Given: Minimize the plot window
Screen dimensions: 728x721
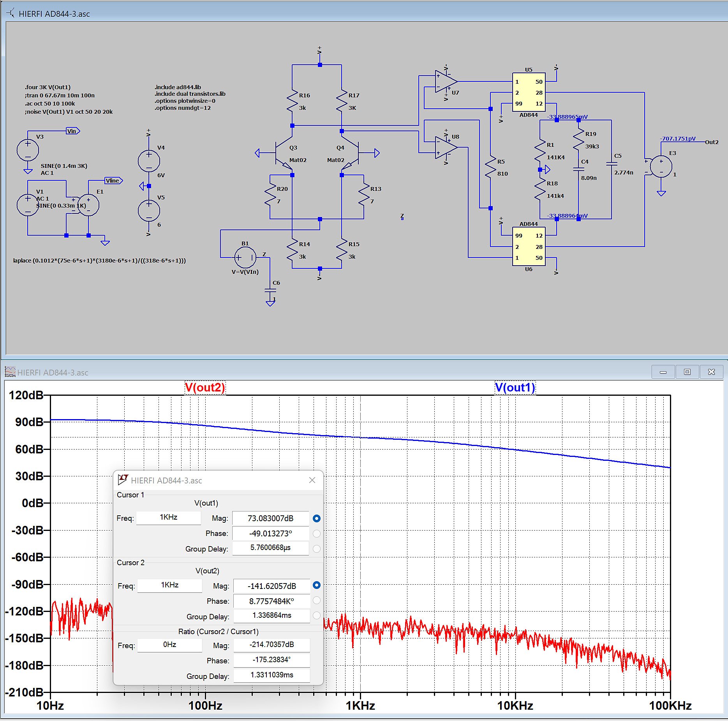Looking at the screenshot, I should coord(663,372).
